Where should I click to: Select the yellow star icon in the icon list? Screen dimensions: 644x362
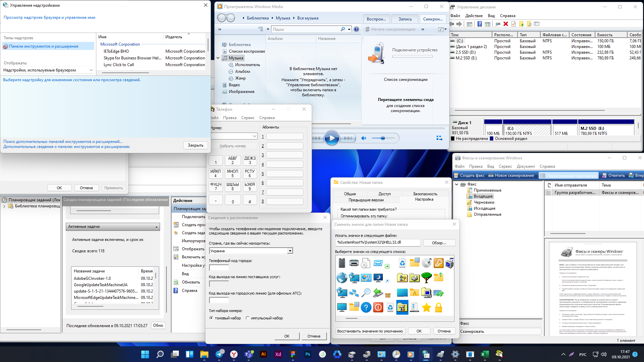pos(426,307)
